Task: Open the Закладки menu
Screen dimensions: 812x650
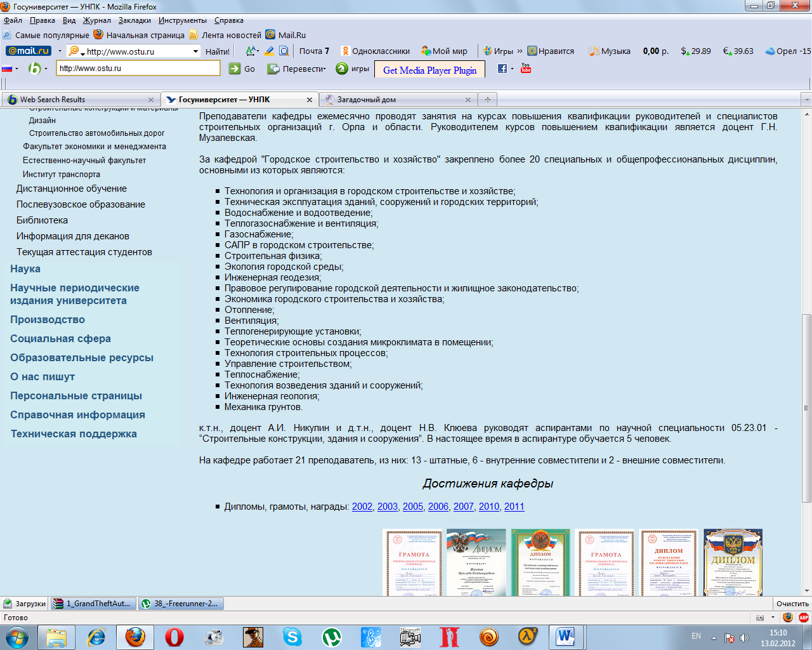Action: 134,20
